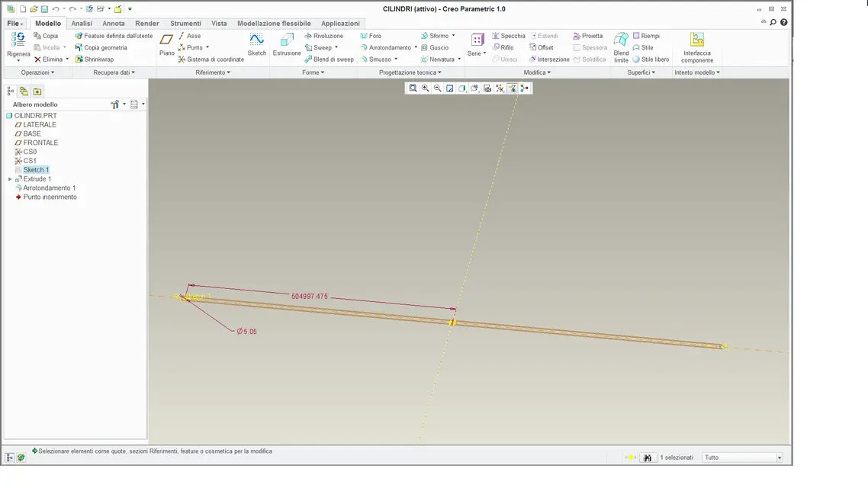Image resolution: width=868 pixels, height=488 pixels.
Task: Click the Piano datum plane tool
Action: pyautogui.click(x=166, y=44)
